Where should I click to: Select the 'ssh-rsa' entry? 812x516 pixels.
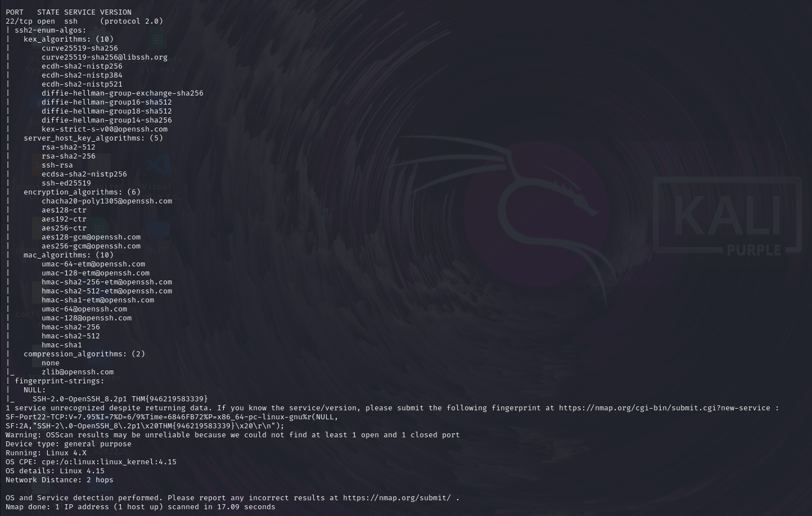(57, 165)
